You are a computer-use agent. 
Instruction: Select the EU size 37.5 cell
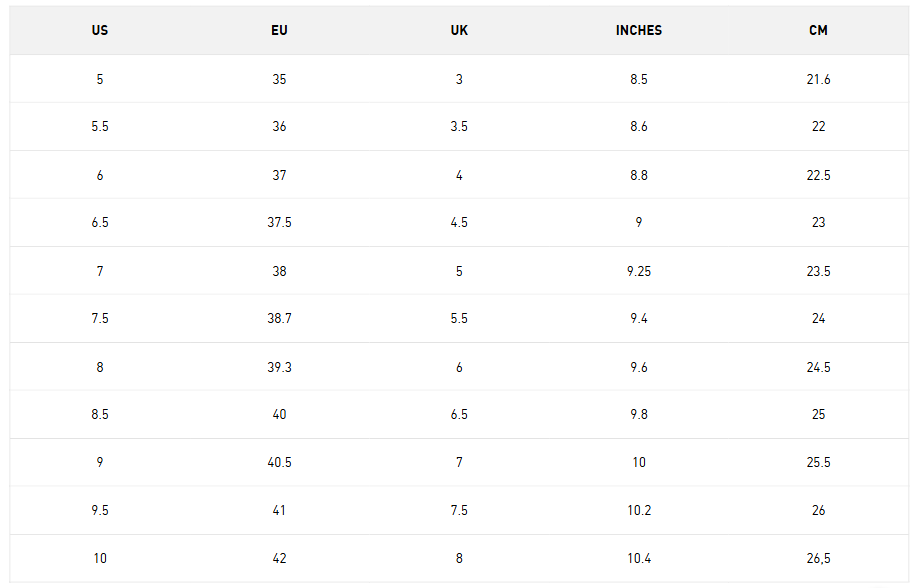(279, 223)
